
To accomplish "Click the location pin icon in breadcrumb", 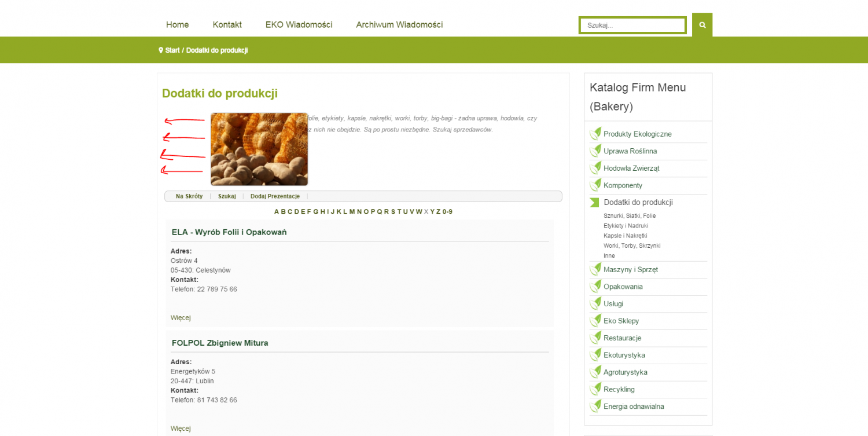I will click(161, 50).
